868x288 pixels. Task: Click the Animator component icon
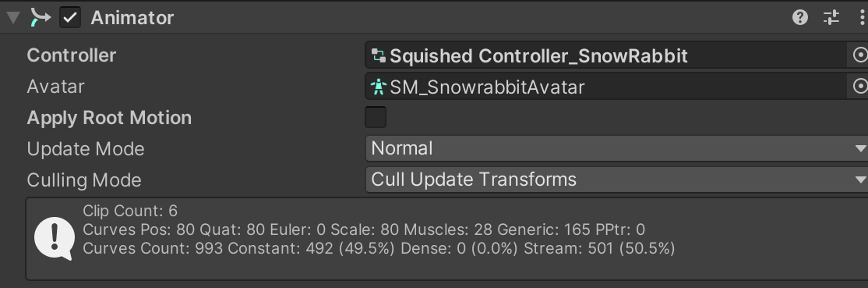40,17
